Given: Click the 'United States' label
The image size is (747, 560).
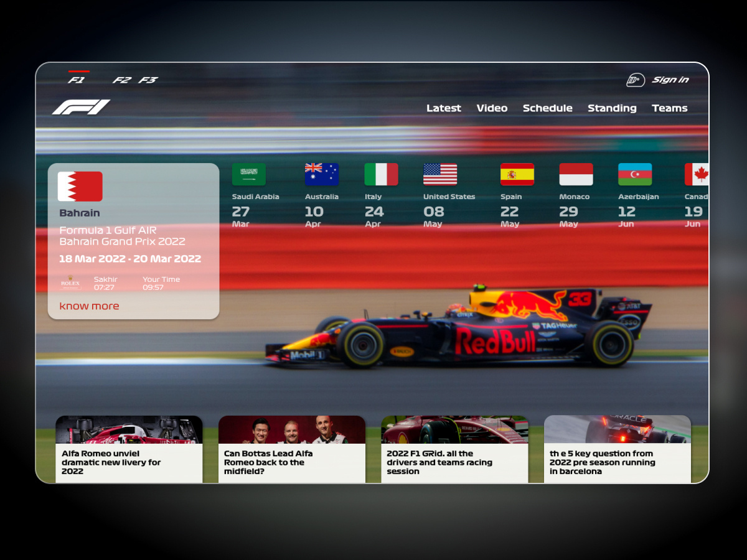Looking at the screenshot, I should [449, 197].
